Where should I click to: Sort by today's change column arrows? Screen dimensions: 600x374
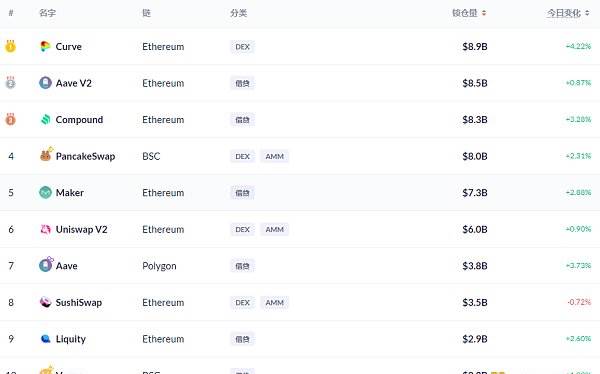pos(587,13)
